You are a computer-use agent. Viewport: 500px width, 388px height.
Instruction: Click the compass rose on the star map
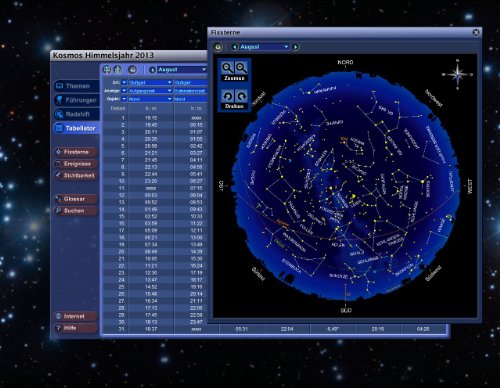tap(457, 74)
